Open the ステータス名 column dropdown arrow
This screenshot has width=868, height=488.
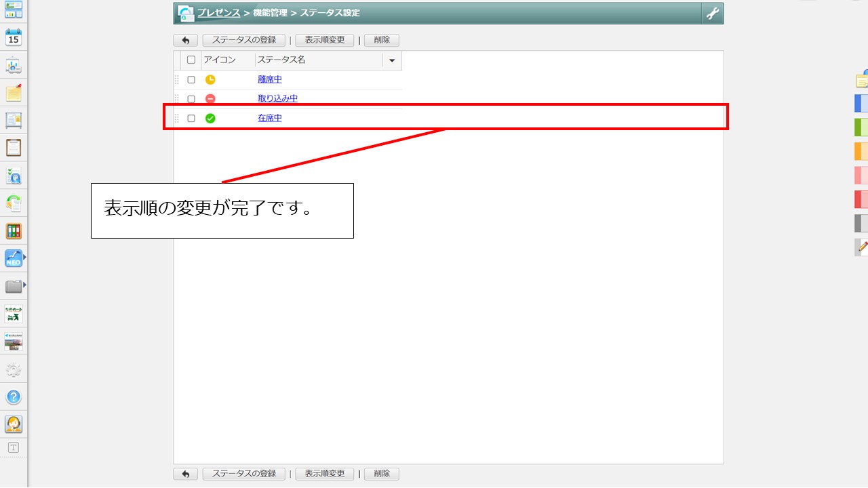pyautogui.click(x=392, y=60)
